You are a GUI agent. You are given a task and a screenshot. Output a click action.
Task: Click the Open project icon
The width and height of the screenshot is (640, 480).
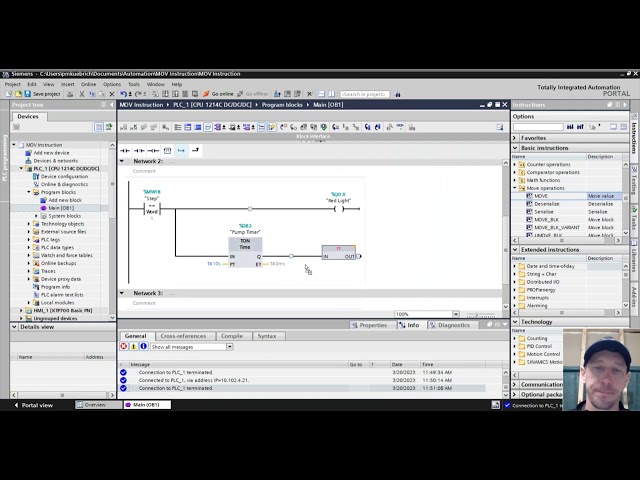[x=18, y=94]
